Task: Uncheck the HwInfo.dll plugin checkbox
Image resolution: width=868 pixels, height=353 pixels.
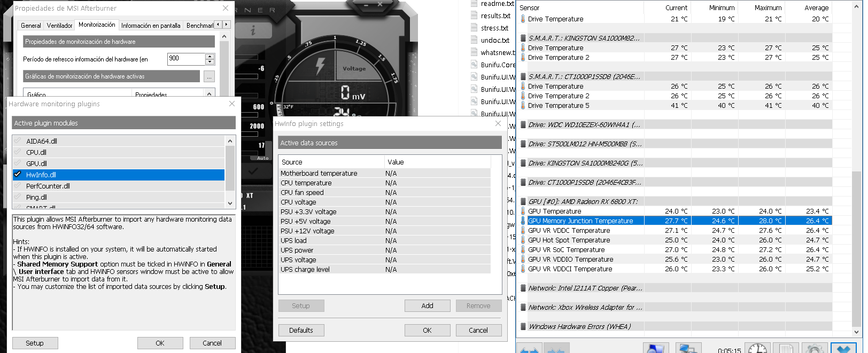Action: pos(18,175)
